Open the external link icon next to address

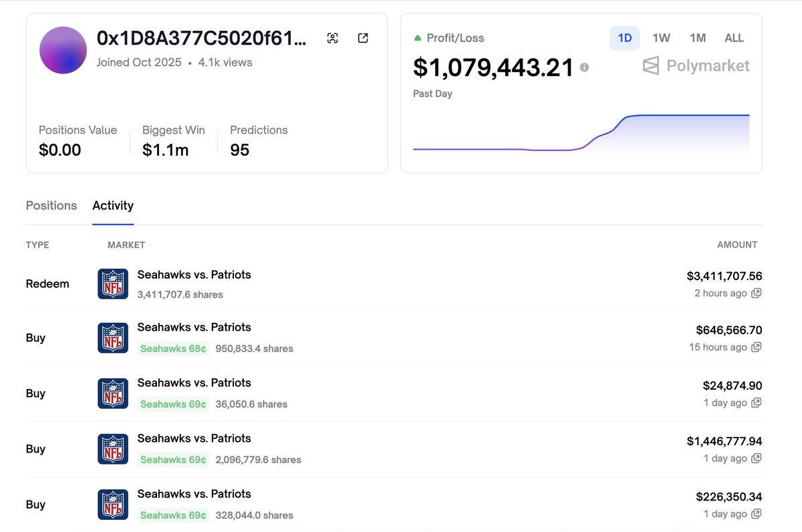point(363,38)
